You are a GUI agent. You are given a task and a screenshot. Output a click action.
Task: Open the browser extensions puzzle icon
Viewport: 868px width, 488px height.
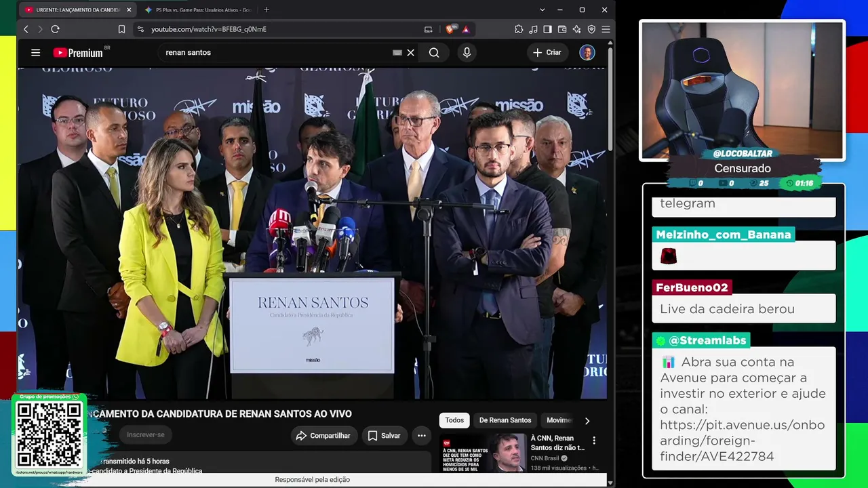pyautogui.click(x=519, y=29)
